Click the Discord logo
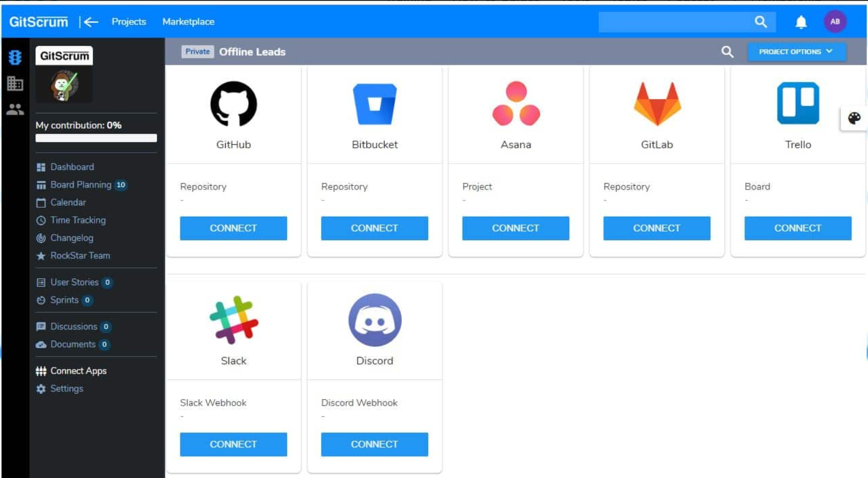Screen dimensions: 868x478 click(x=375, y=320)
